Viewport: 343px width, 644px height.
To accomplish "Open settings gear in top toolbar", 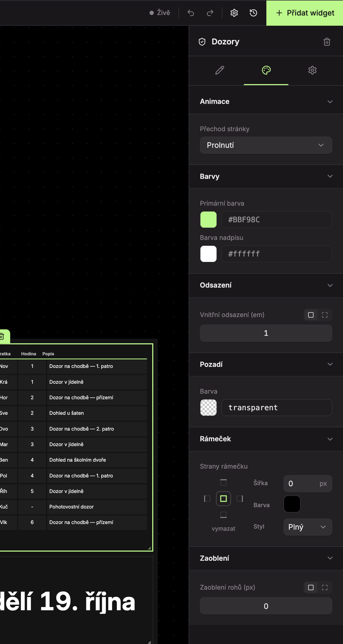I will point(234,13).
